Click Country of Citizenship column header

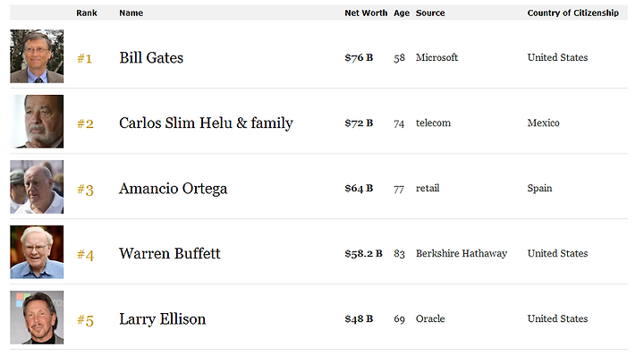tap(573, 13)
